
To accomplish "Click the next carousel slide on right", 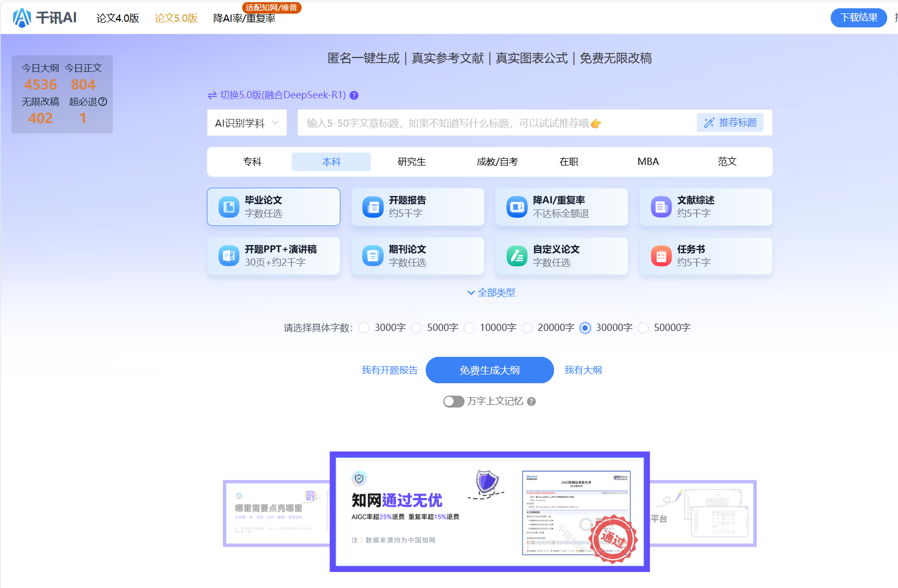I will (x=703, y=514).
